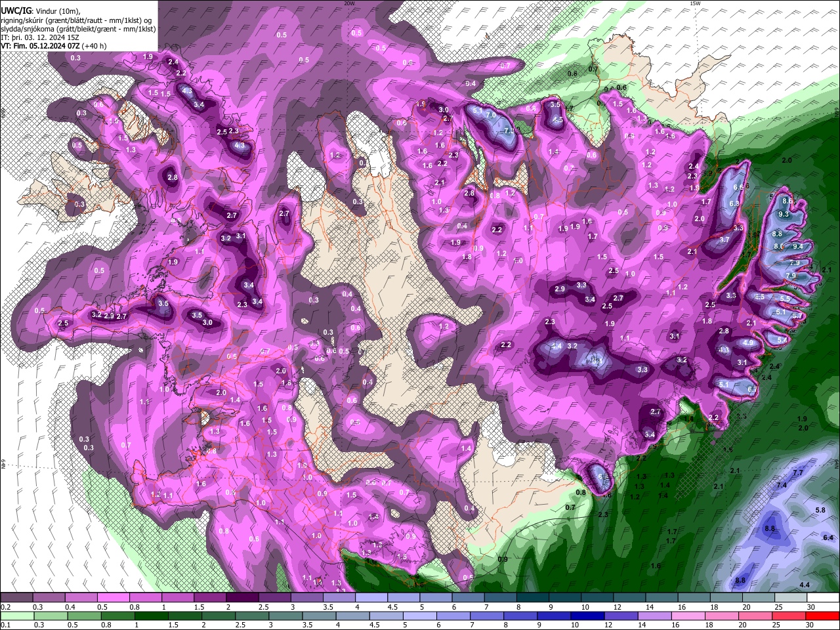
Task: Click the 'UWC/IG' title text
Action: point(16,10)
